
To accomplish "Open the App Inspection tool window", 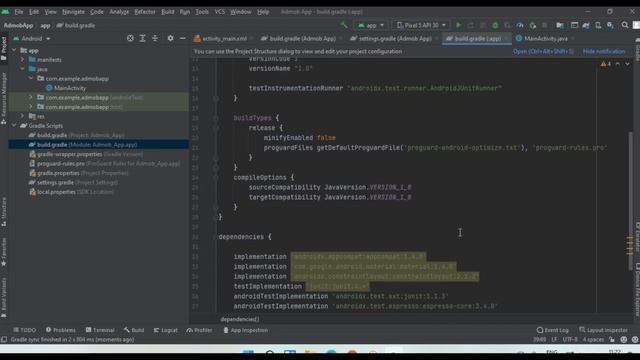I will tap(245, 330).
